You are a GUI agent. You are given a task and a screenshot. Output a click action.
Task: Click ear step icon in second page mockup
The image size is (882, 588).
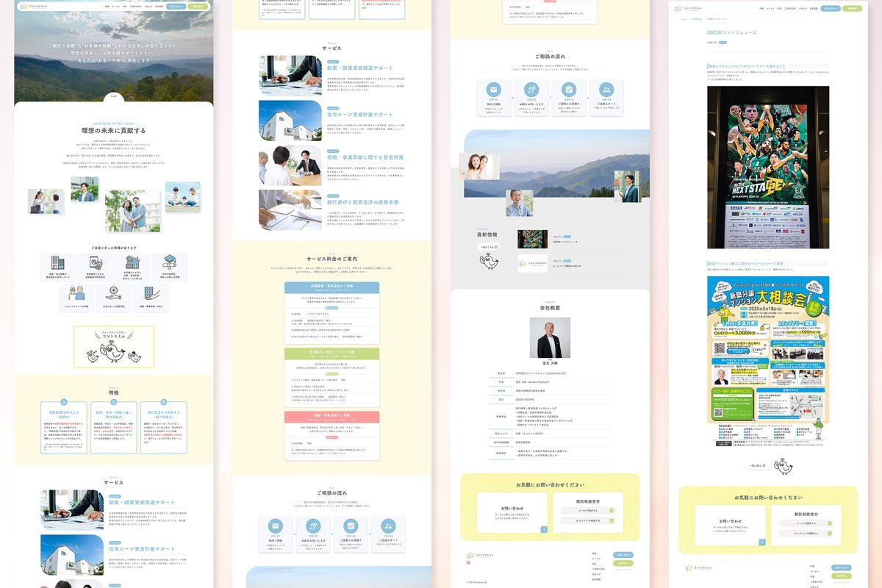pyautogui.click(x=313, y=526)
